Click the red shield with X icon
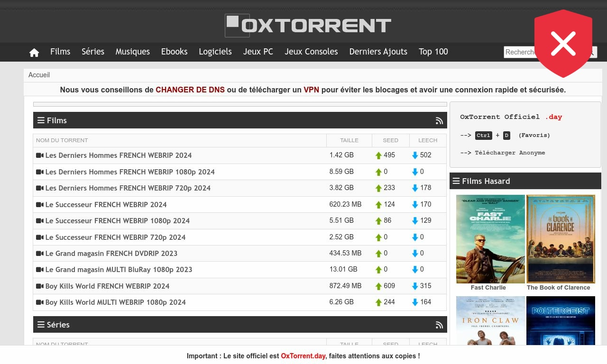The height and width of the screenshot is (364, 607). pyautogui.click(x=563, y=44)
